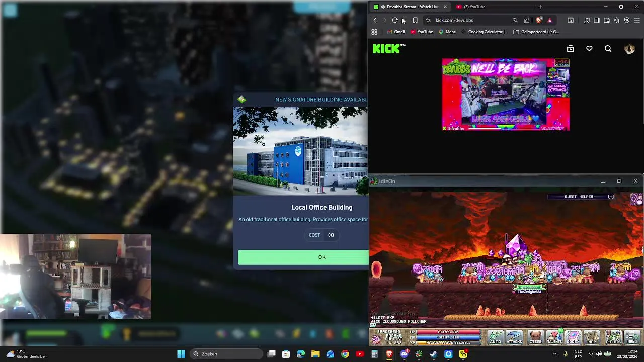Viewport: 644px width, 362px height.
Task: Open Kick following heart icon
Action: click(589, 49)
